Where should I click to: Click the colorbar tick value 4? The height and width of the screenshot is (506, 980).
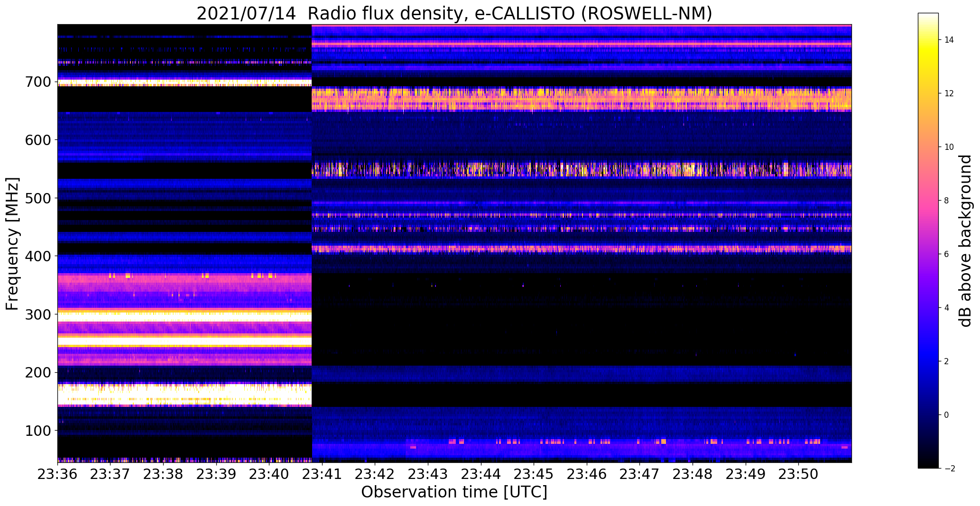pos(947,308)
